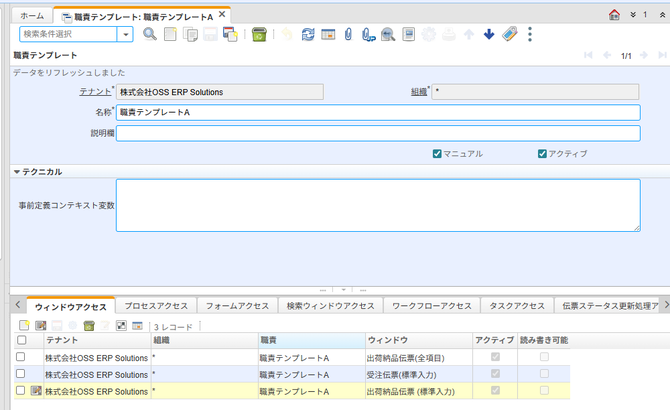
Task: Edit record icon in detail toolbar
Action: pyautogui.click(x=41, y=326)
